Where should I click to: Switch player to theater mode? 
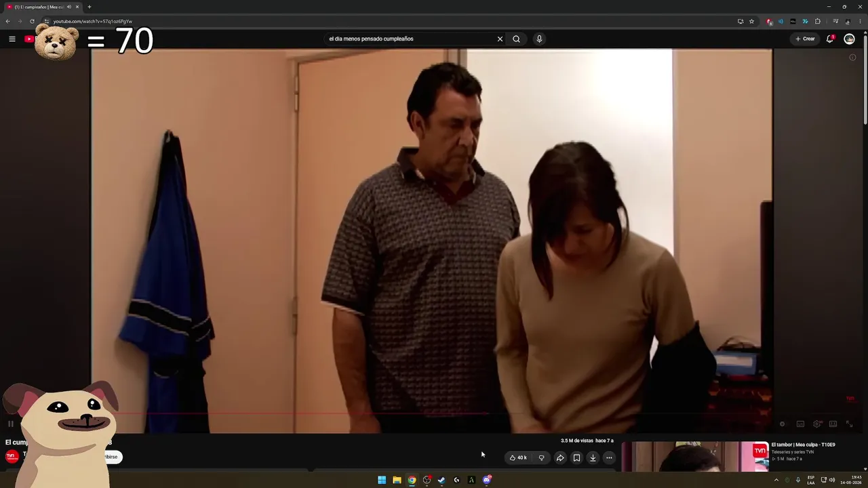(x=833, y=424)
